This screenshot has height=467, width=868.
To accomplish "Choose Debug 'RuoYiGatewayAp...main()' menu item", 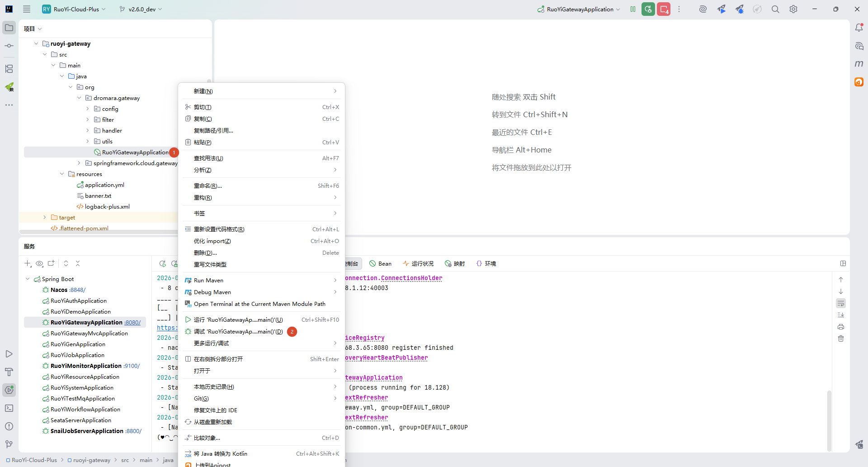I will [238, 332].
